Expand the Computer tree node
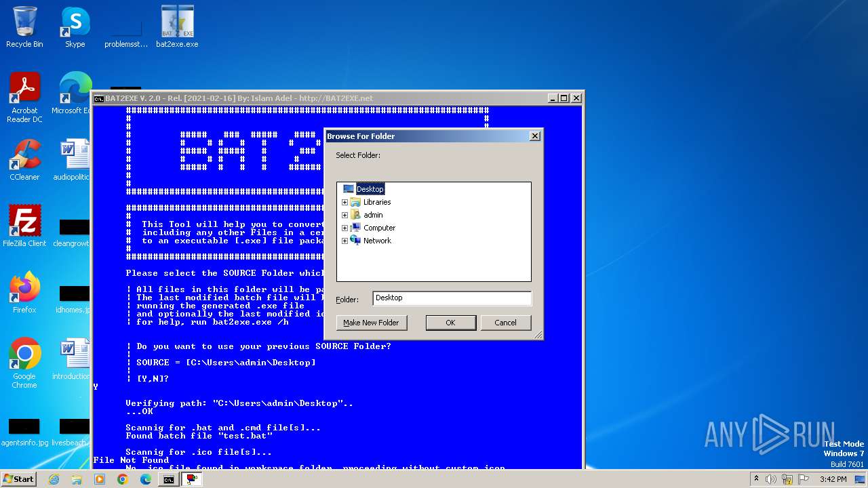This screenshot has width=868, height=488. click(344, 228)
